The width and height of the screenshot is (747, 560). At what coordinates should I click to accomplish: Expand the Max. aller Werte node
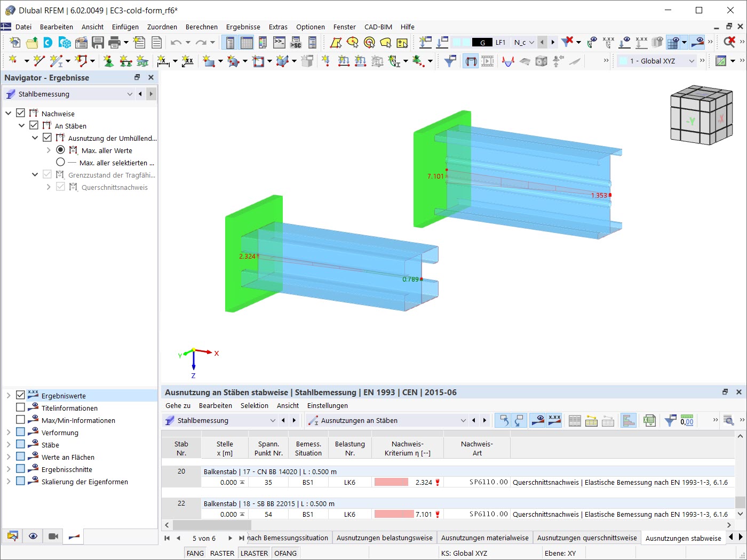(x=49, y=150)
